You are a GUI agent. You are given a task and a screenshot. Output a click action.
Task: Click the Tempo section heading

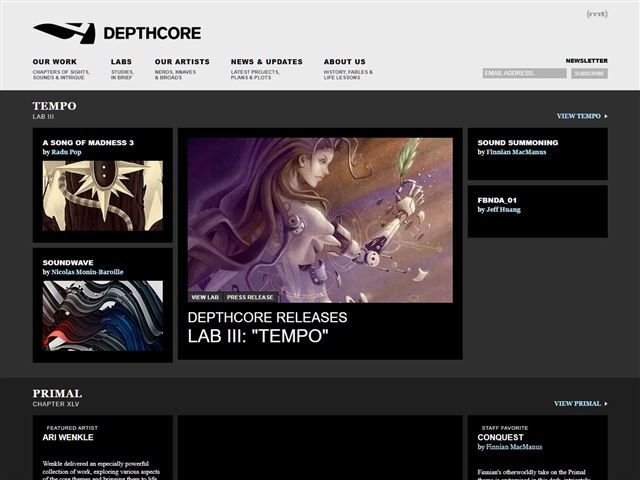coord(55,106)
